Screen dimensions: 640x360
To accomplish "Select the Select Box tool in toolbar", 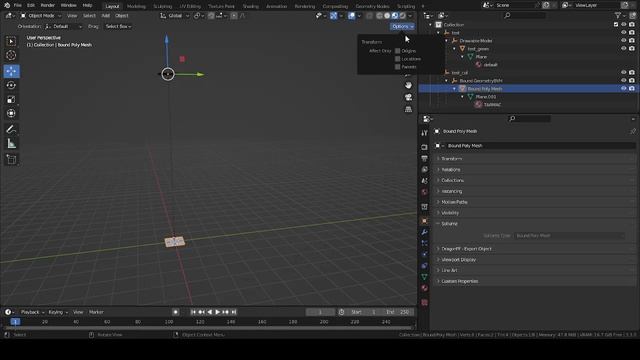I will (x=11, y=41).
